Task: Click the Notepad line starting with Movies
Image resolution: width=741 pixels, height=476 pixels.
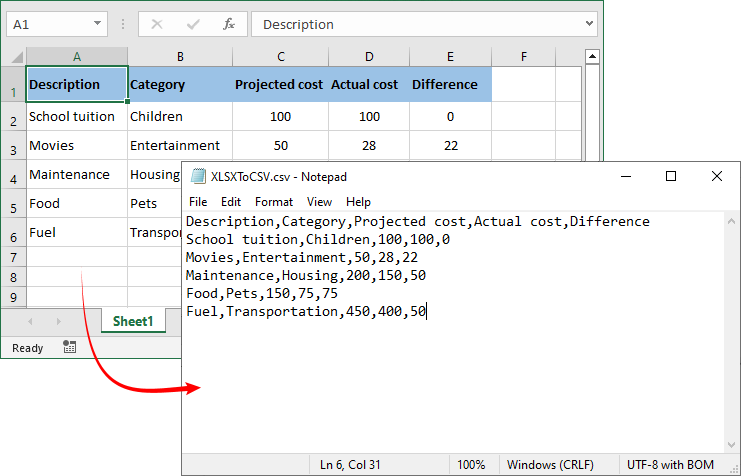Action: click(x=302, y=257)
